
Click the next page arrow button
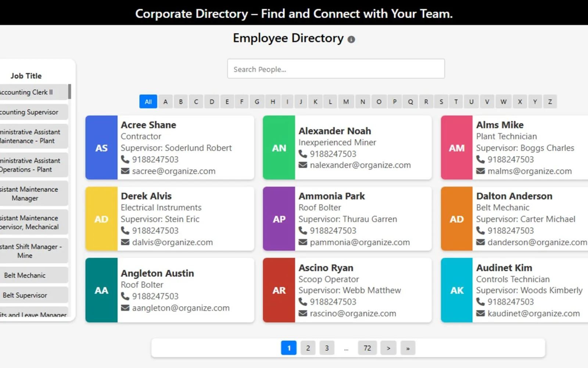tap(388, 348)
